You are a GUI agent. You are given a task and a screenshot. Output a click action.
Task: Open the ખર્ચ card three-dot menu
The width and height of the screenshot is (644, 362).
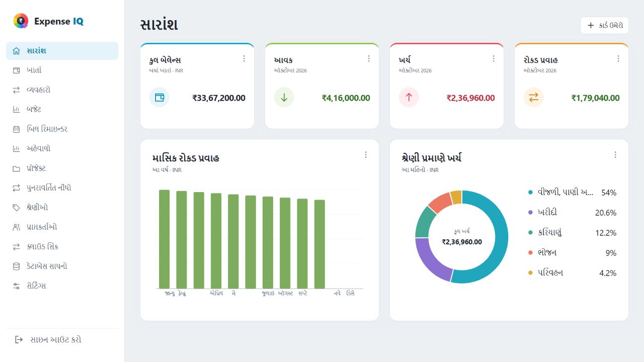pyautogui.click(x=494, y=59)
